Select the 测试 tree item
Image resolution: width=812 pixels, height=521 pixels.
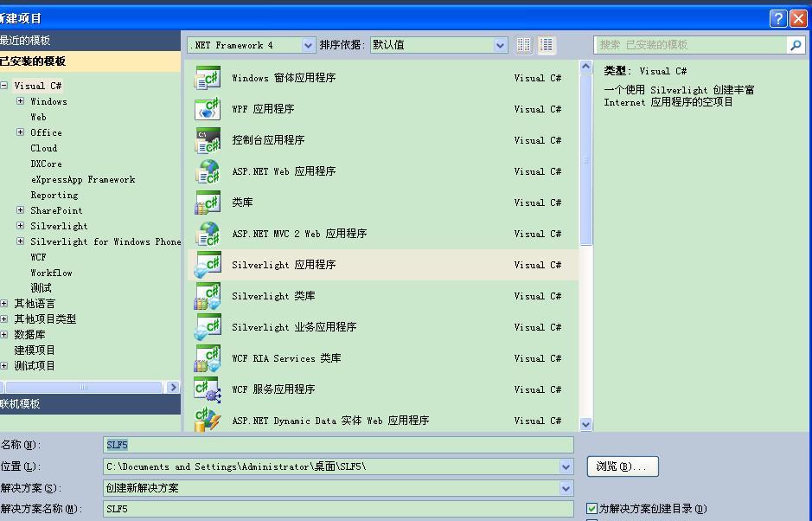coord(41,288)
